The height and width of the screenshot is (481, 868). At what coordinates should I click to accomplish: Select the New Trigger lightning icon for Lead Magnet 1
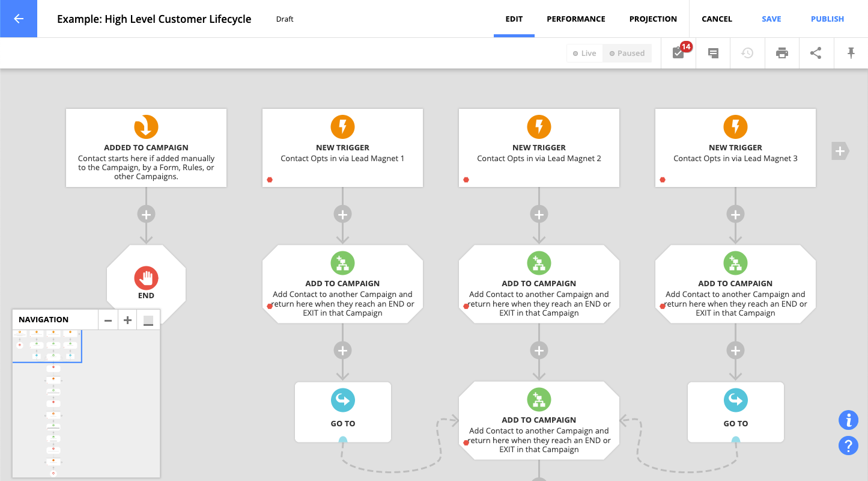click(x=342, y=127)
